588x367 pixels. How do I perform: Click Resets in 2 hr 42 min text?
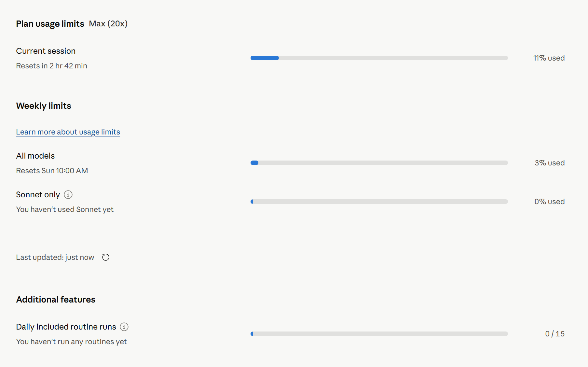point(52,66)
